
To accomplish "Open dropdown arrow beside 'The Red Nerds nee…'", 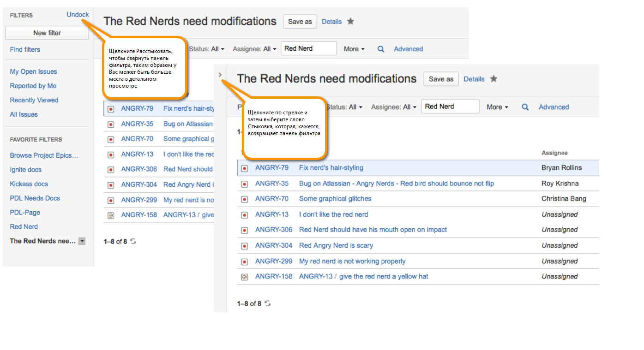I will pyautogui.click(x=82, y=241).
